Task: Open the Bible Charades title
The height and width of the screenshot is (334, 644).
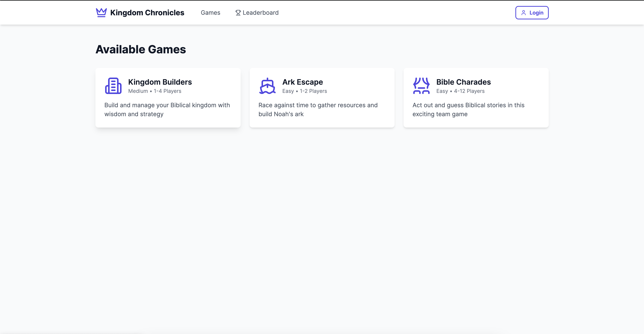Action: (x=463, y=82)
